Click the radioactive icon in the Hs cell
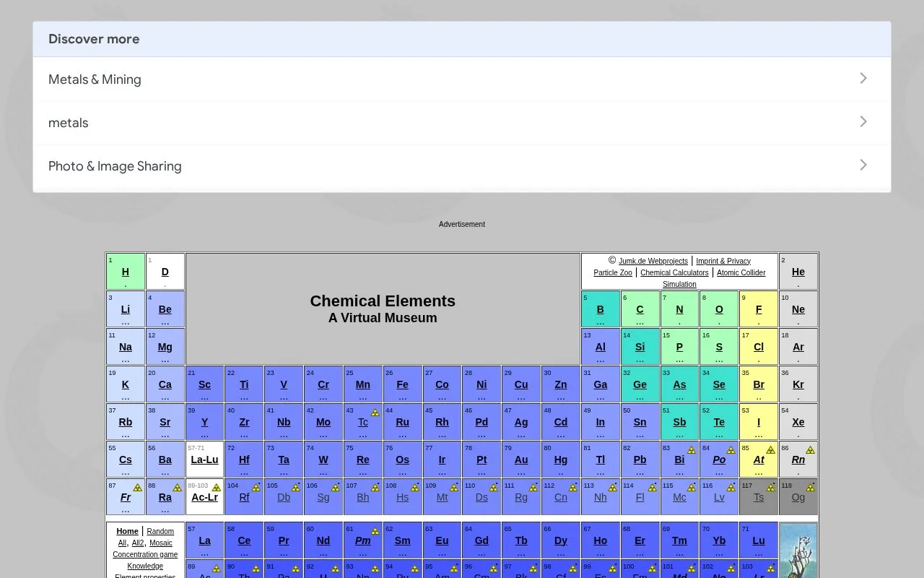Image resolution: width=924 pixels, height=578 pixels. [x=414, y=488]
